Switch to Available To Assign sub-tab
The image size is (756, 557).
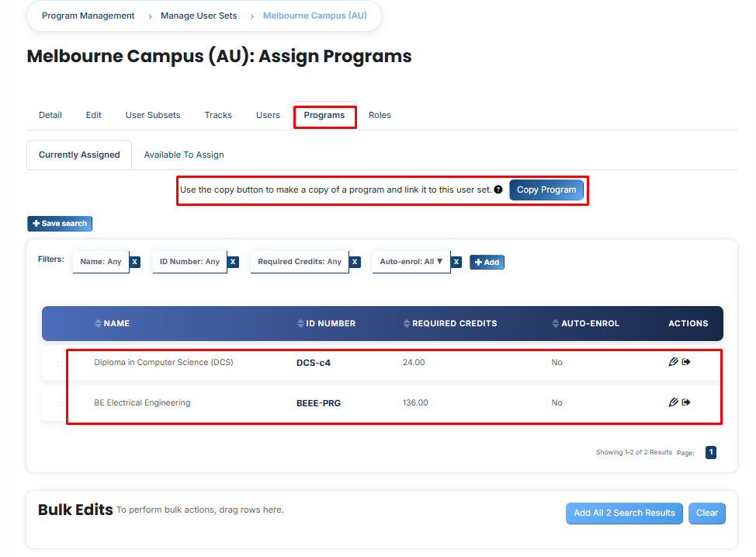(x=184, y=155)
